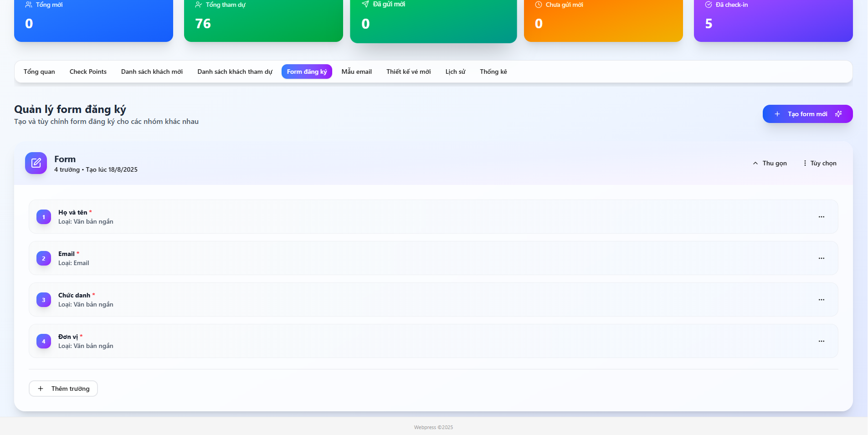Click the purple edit-pencil icon beside Form title
Screen dimensions: 868x435
tap(36, 163)
